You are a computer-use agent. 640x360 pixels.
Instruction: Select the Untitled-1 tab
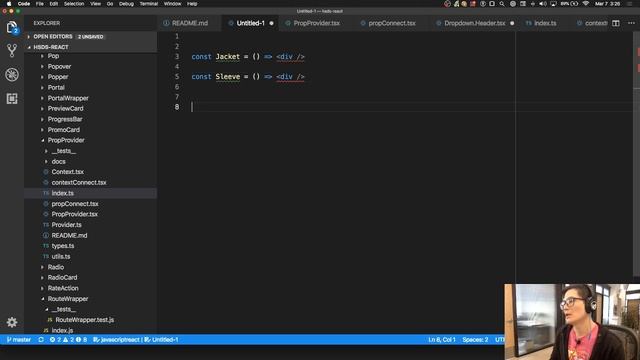pyautogui.click(x=251, y=23)
